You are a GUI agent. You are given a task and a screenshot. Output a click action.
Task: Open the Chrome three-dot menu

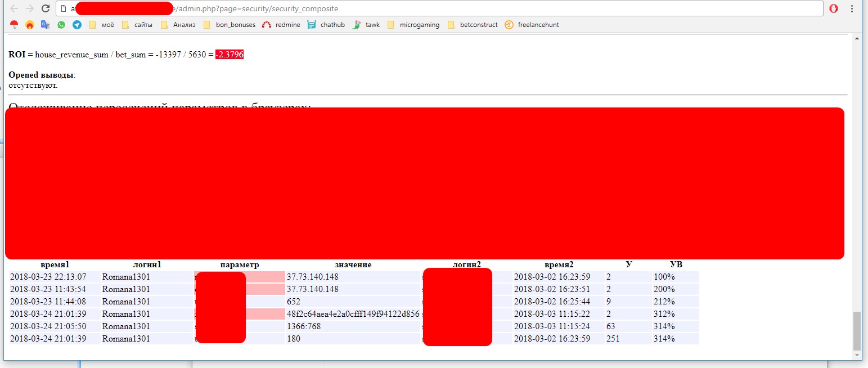coord(852,8)
